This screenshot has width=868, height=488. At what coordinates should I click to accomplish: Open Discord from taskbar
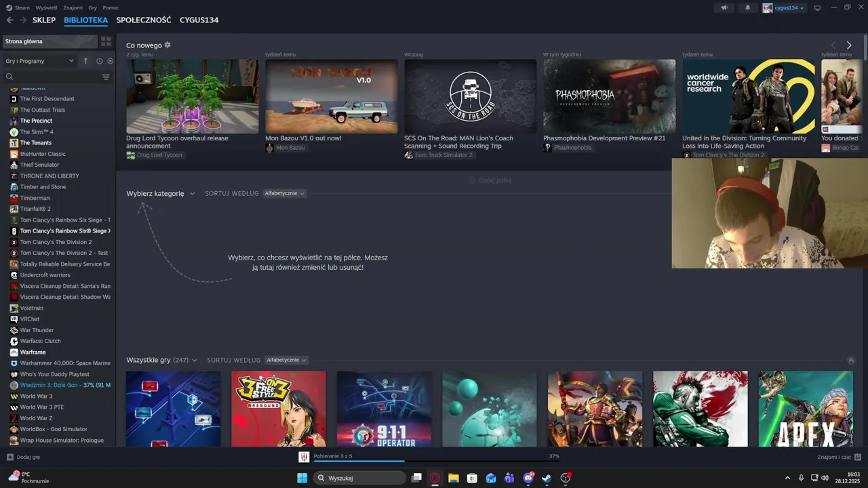(528, 478)
